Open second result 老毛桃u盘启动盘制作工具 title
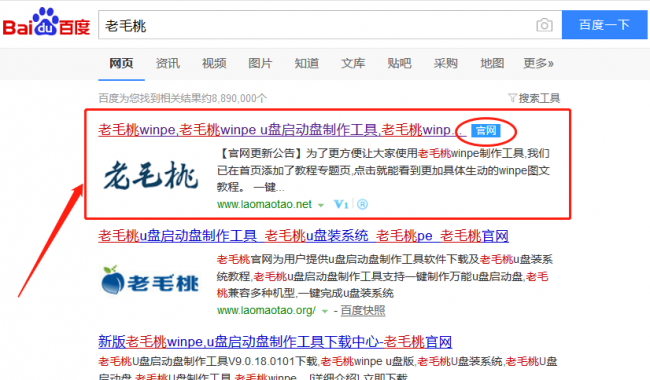Viewport: 650px width, 380px height. point(303,236)
